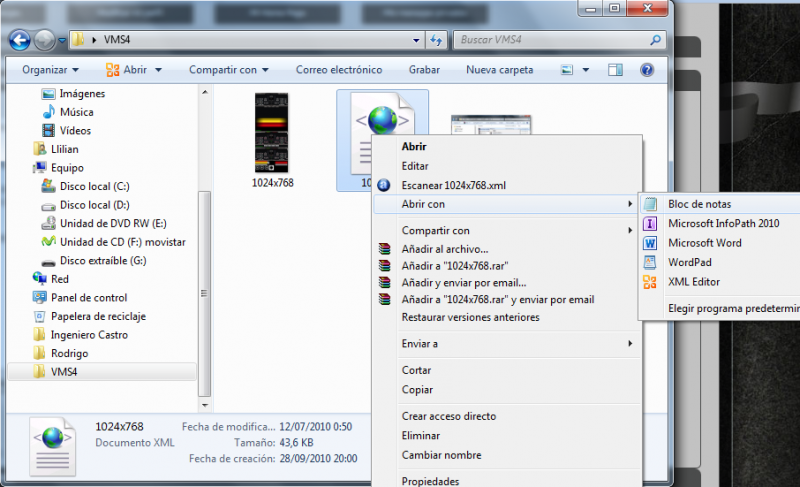
Task: Select the screenshot thumbnail behind context menu
Action: (491, 124)
